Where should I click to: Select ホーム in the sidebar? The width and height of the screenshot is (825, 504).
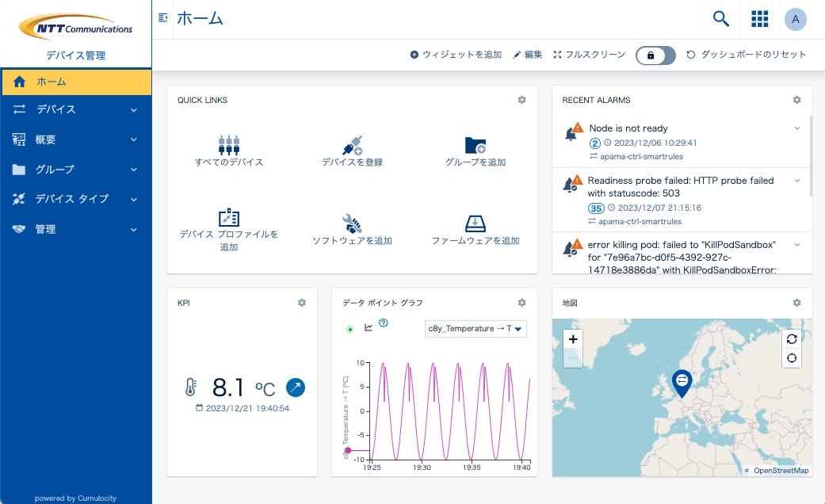(76, 82)
